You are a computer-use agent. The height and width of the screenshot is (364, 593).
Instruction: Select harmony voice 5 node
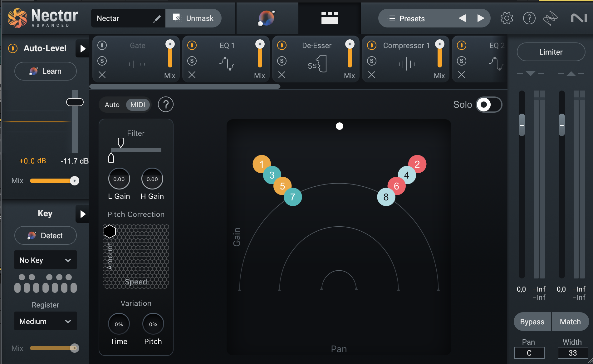tap(282, 186)
